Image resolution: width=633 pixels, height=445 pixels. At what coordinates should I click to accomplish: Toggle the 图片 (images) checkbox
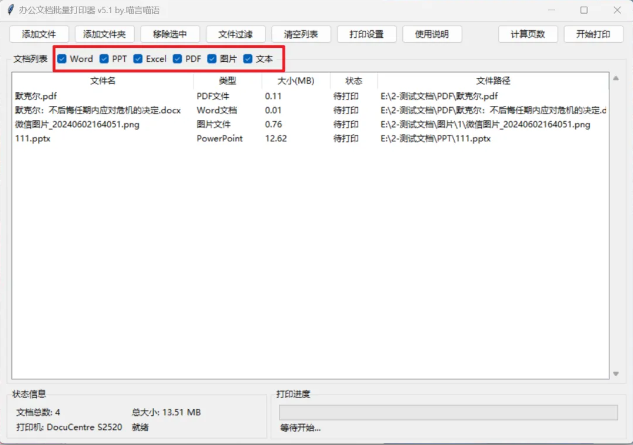click(x=213, y=59)
